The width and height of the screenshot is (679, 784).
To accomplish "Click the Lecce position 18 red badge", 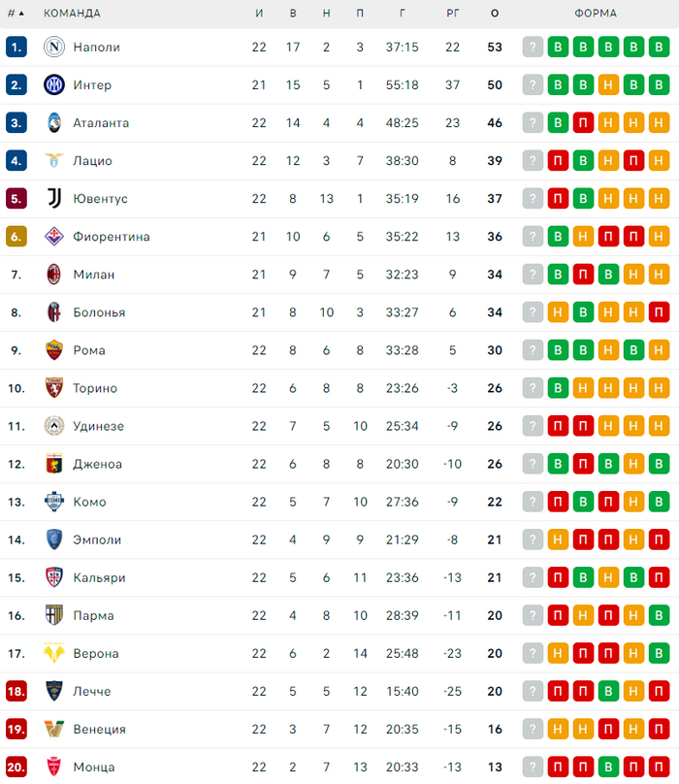I will [x=16, y=691].
